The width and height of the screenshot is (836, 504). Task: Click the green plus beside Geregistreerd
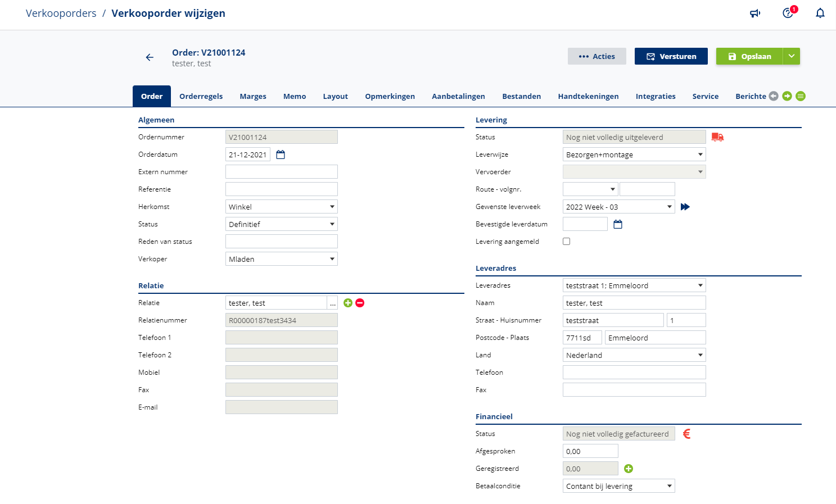pyautogui.click(x=629, y=469)
